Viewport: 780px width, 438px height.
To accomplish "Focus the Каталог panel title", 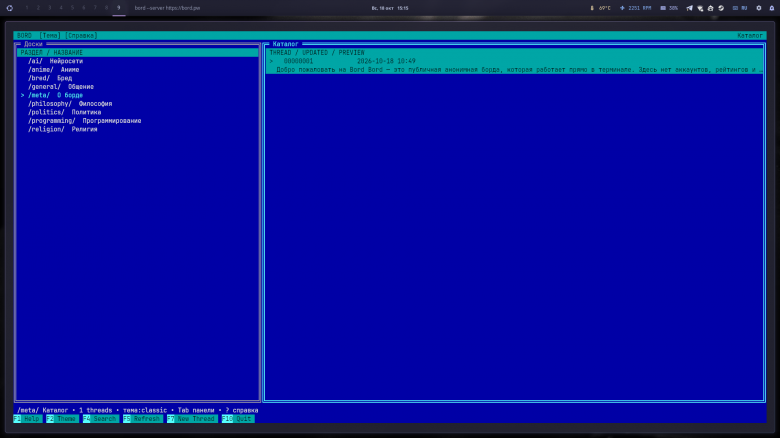I will coord(285,44).
